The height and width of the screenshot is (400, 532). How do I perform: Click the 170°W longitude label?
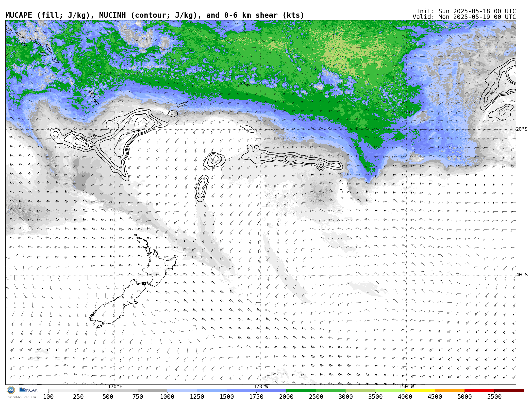pos(261,387)
